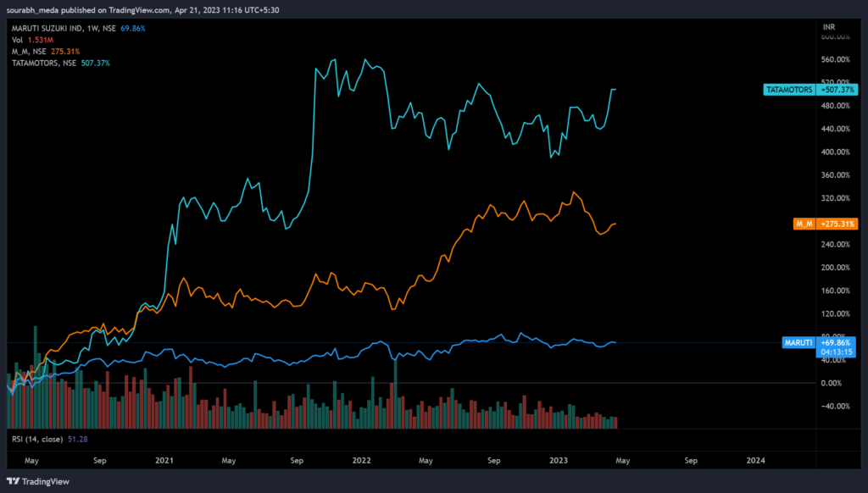Viewport: 868px width, 493px height.
Task: Click the 400.00% axis label
Action: coord(835,152)
